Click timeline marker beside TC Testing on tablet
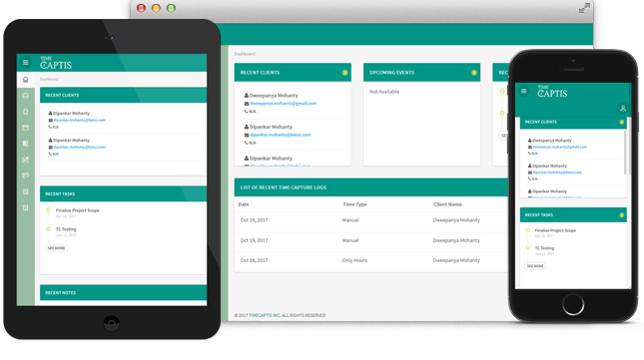The width and height of the screenshot is (644, 360). [x=48, y=228]
